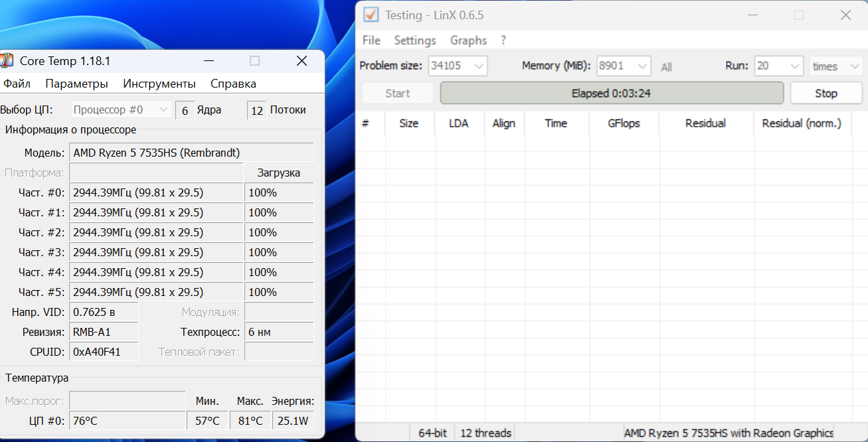Open the File menu in LinX

click(371, 40)
